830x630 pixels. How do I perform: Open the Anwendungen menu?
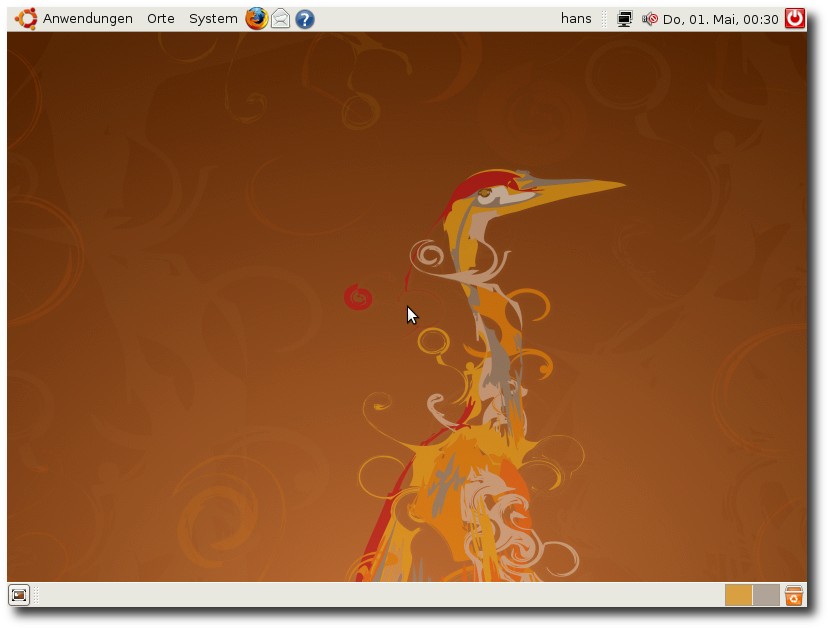click(x=87, y=19)
